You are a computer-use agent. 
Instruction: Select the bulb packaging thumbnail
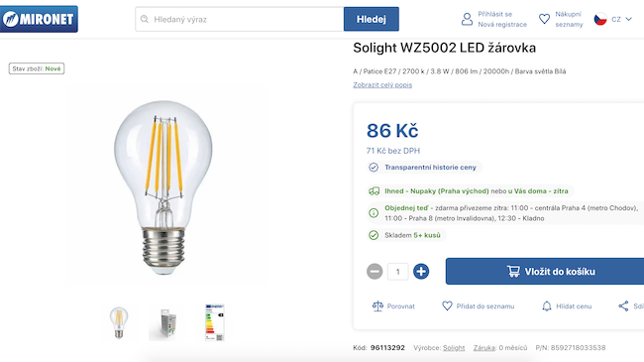167,323
